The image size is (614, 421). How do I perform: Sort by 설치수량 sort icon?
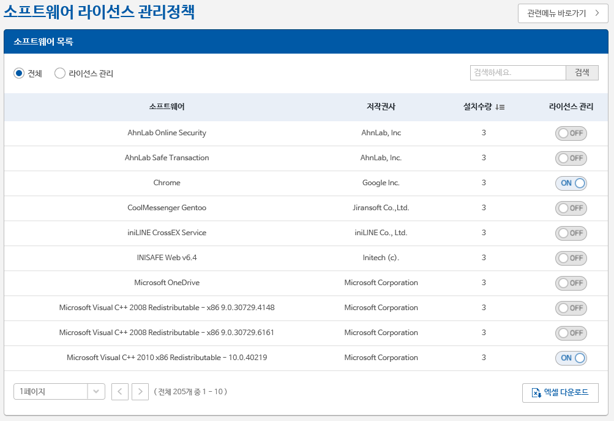[x=500, y=107]
